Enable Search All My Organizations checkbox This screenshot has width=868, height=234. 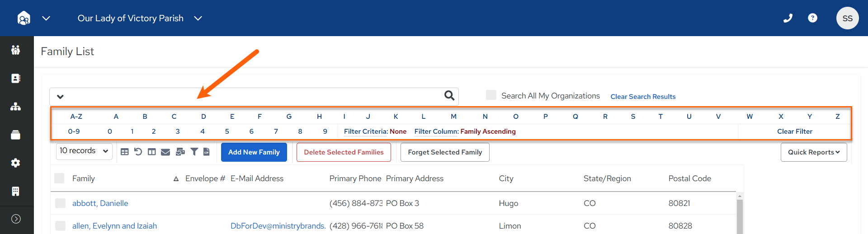click(491, 95)
